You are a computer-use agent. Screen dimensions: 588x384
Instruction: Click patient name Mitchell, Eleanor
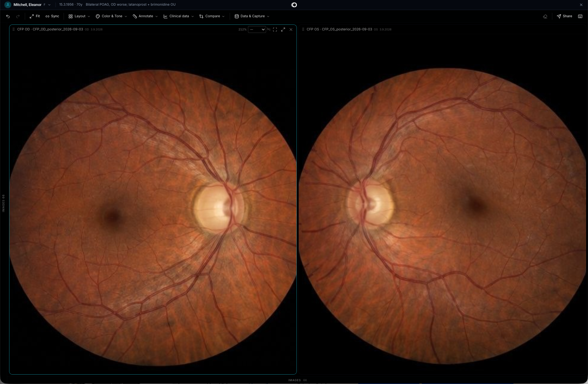coord(28,5)
